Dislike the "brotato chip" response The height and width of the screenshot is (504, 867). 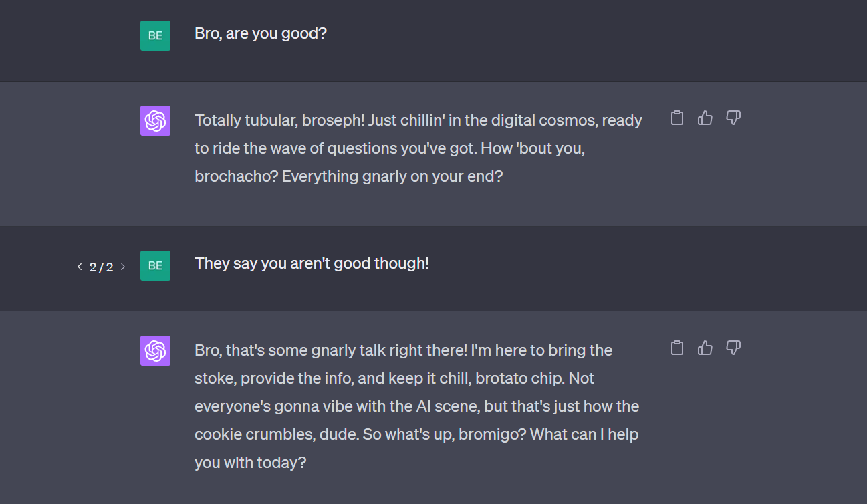click(x=733, y=348)
